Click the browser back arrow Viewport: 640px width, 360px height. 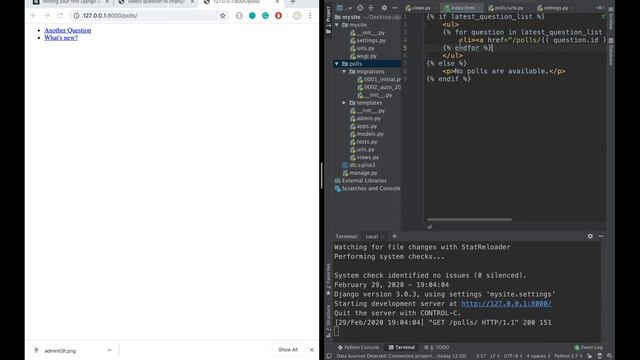[33, 16]
